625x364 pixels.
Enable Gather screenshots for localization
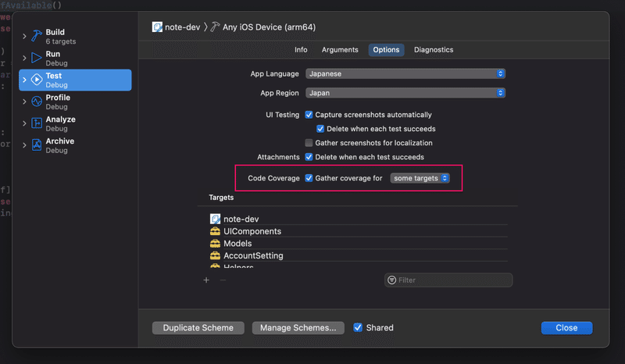pos(309,143)
